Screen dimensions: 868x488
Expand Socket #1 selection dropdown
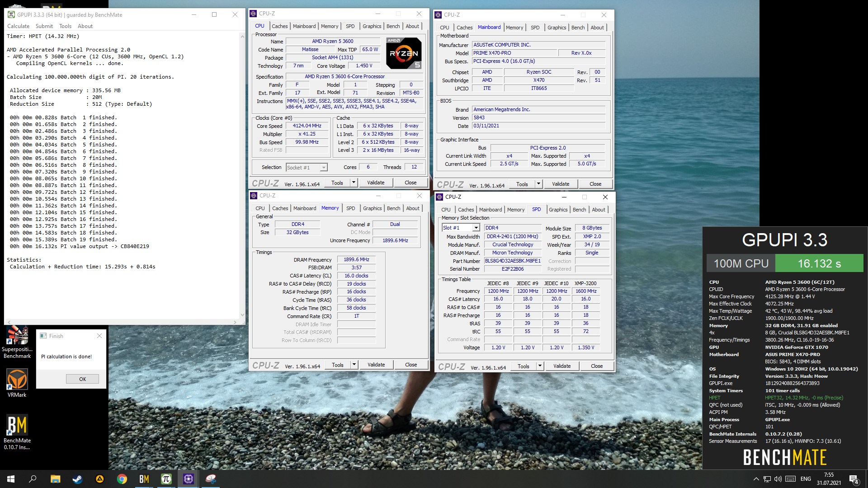tap(324, 168)
